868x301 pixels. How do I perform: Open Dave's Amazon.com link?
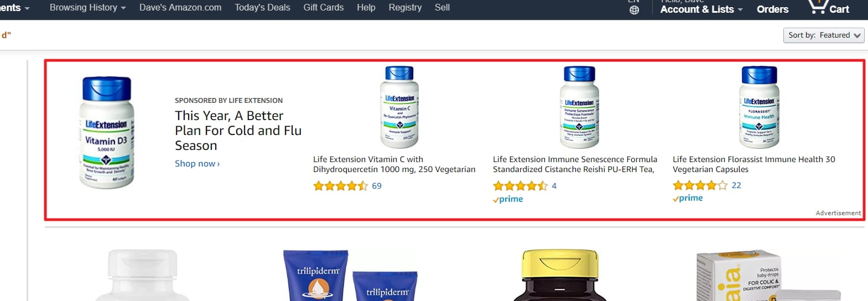[180, 8]
